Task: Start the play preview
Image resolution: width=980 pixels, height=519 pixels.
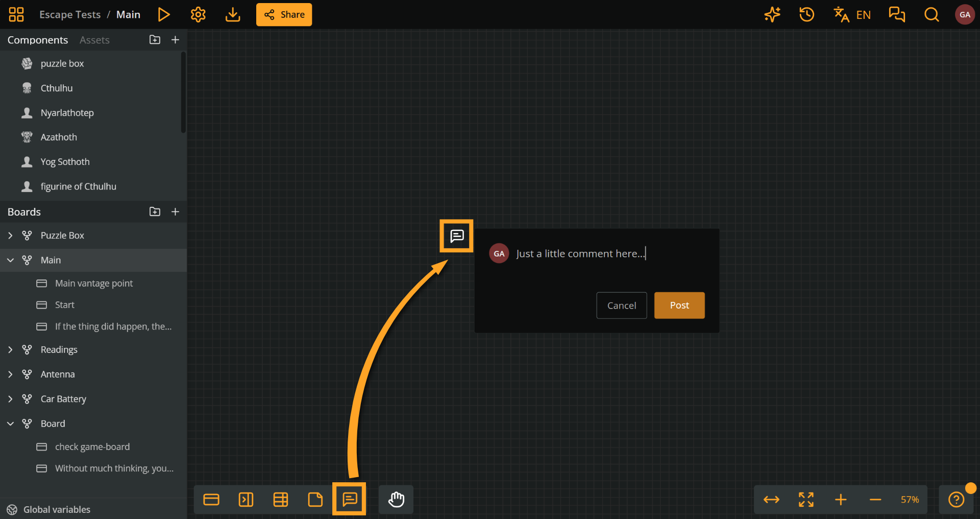Action: (x=164, y=14)
